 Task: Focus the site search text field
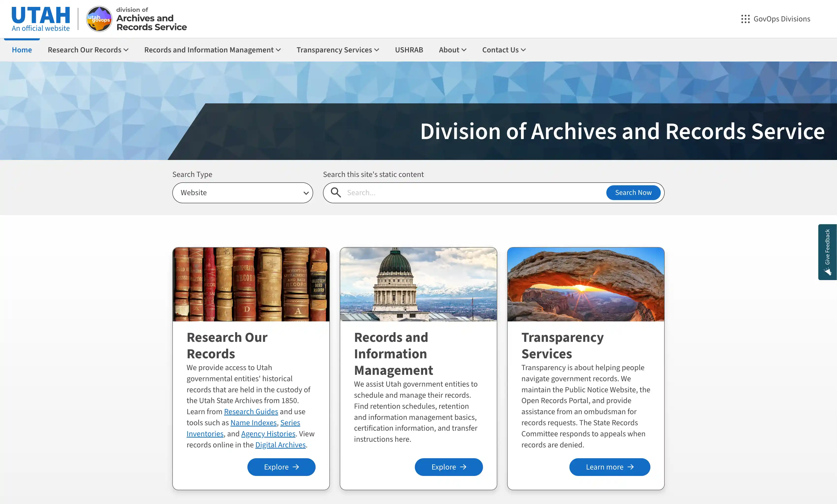pyautogui.click(x=472, y=192)
